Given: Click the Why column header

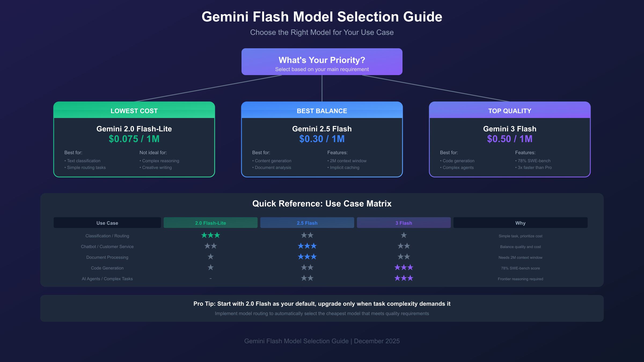Looking at the screenshot, I should (520, 223).
